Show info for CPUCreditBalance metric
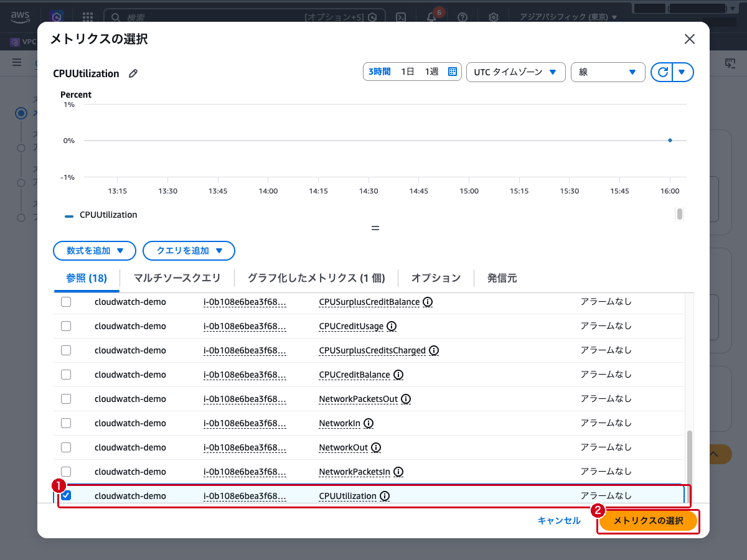 coord(398,375)
